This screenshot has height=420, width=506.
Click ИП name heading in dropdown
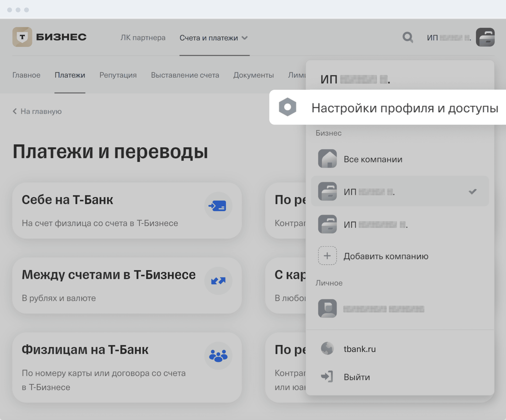355,79
